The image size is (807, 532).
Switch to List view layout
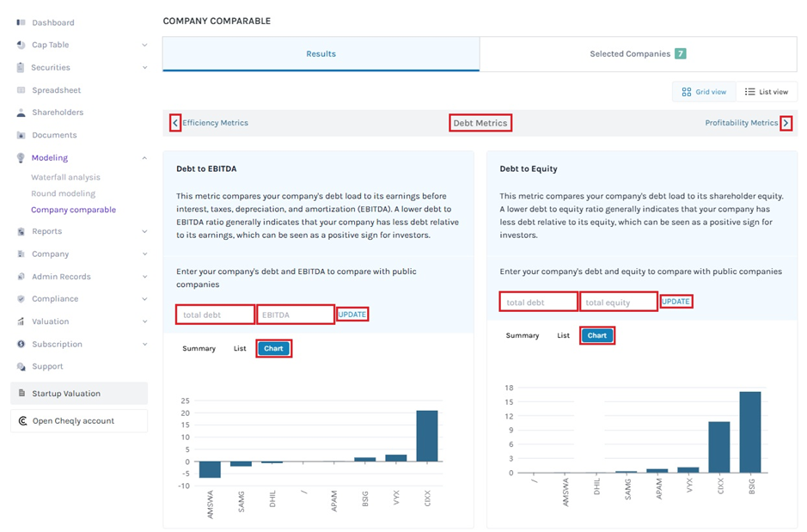pyautogui.click(x=767, y=92)
